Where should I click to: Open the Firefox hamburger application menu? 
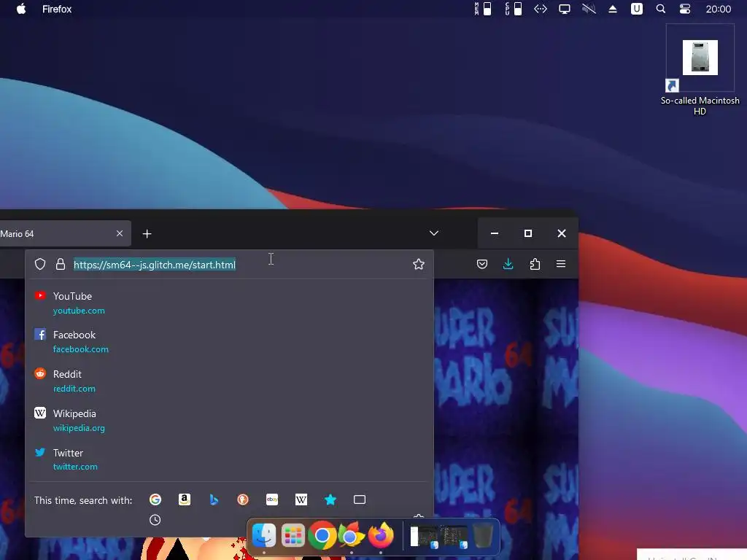(x=561, y=264)
